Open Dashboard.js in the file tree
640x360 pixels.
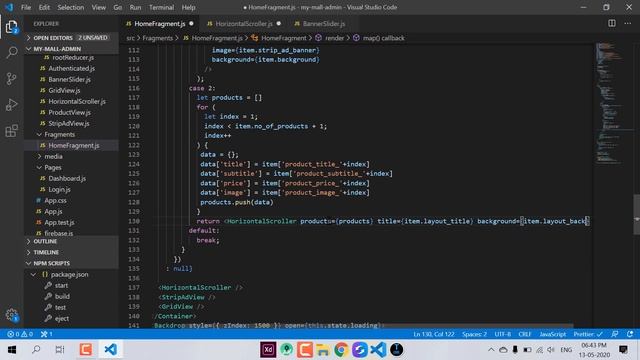click(x=67, y=178)
